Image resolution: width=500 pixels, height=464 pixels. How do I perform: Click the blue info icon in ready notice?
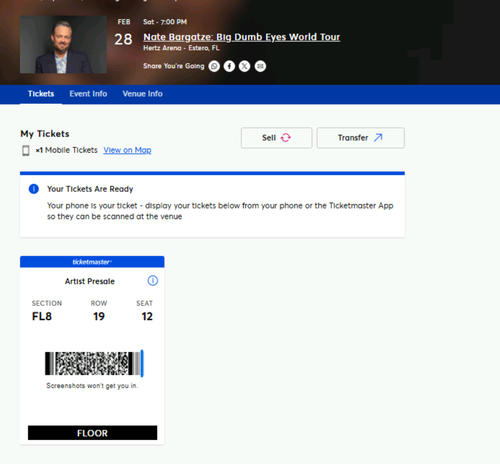coord(34,189)
